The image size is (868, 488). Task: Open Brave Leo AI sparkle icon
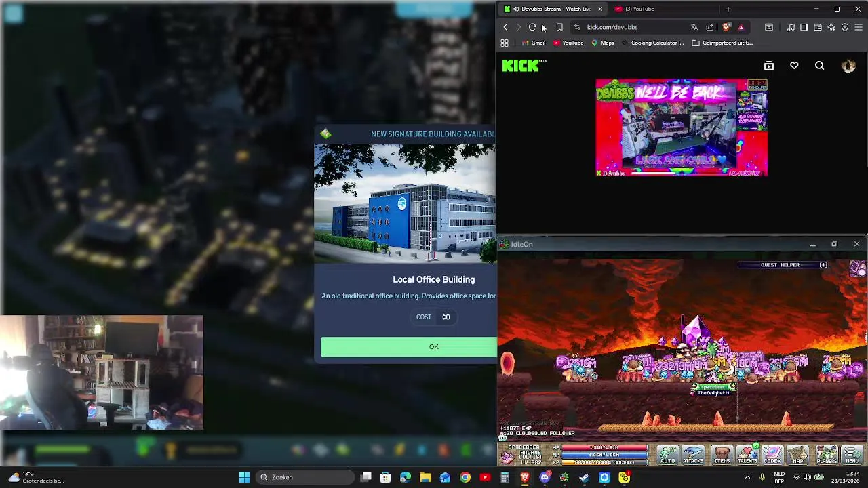pos(831,27)
